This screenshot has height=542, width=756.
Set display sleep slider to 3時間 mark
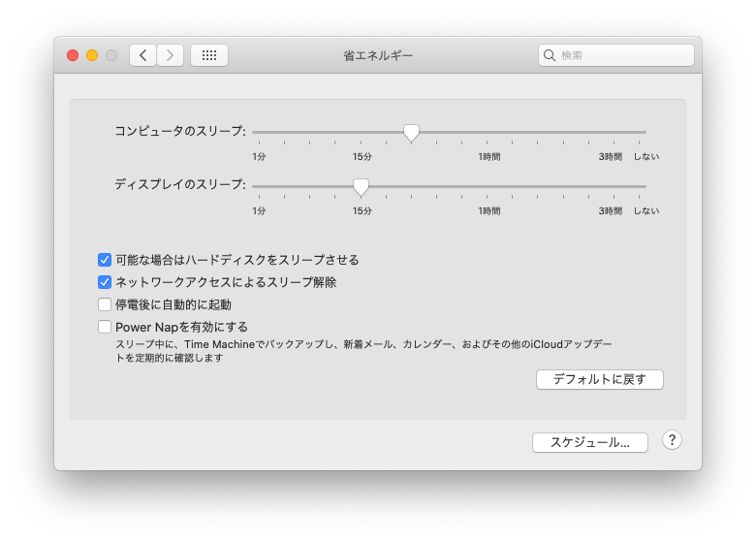pos(614,186)
